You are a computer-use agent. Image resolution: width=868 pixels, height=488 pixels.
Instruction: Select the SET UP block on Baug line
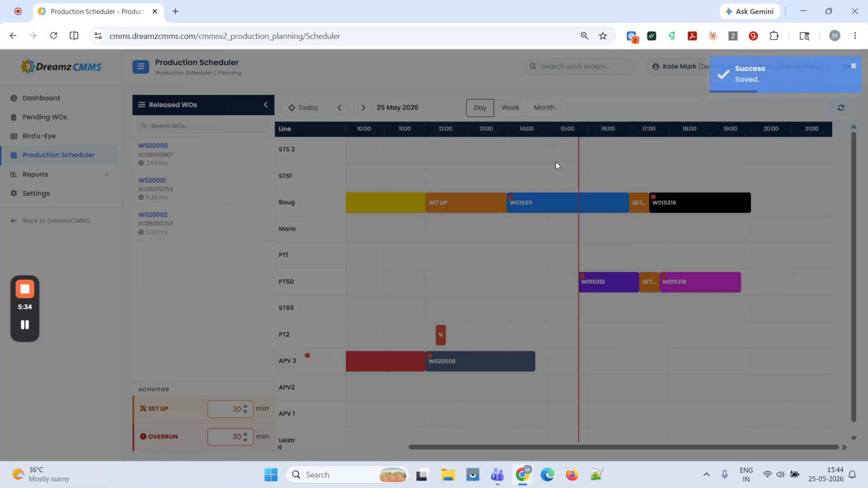pos(466,203)
